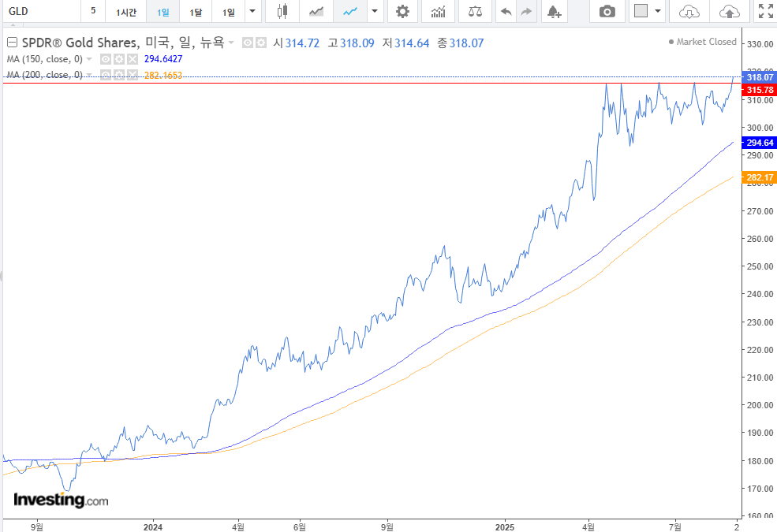The width and height of the screenshot is (777, 532).
Task: Select the 5 minute interval
Action: [93, 11]
